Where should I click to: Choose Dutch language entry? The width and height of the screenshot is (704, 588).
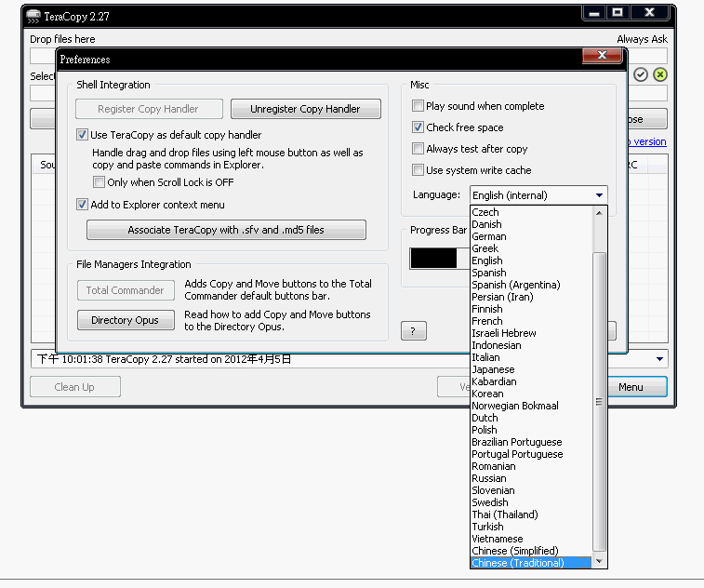click(531, 418)
